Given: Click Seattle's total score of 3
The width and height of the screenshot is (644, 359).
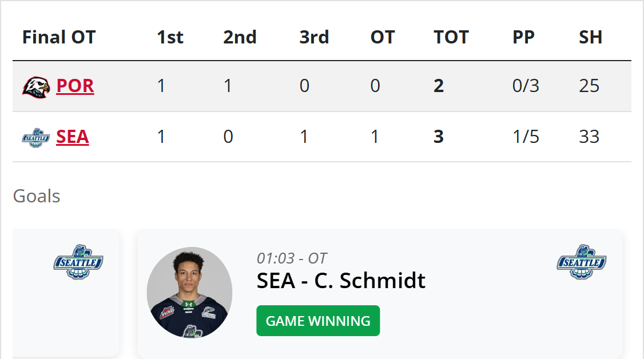Looking at the screenshot, I should (439, 137).
